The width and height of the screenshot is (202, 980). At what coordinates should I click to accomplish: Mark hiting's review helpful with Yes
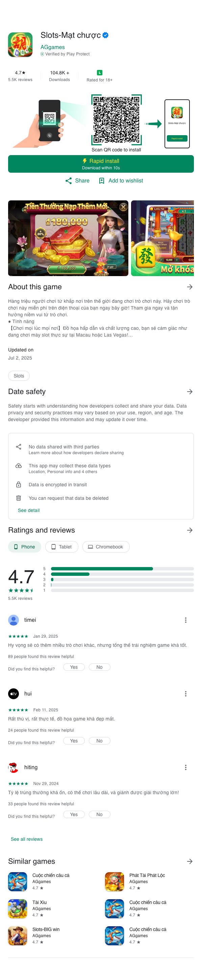pyautogui.click(x=74, y=814)
